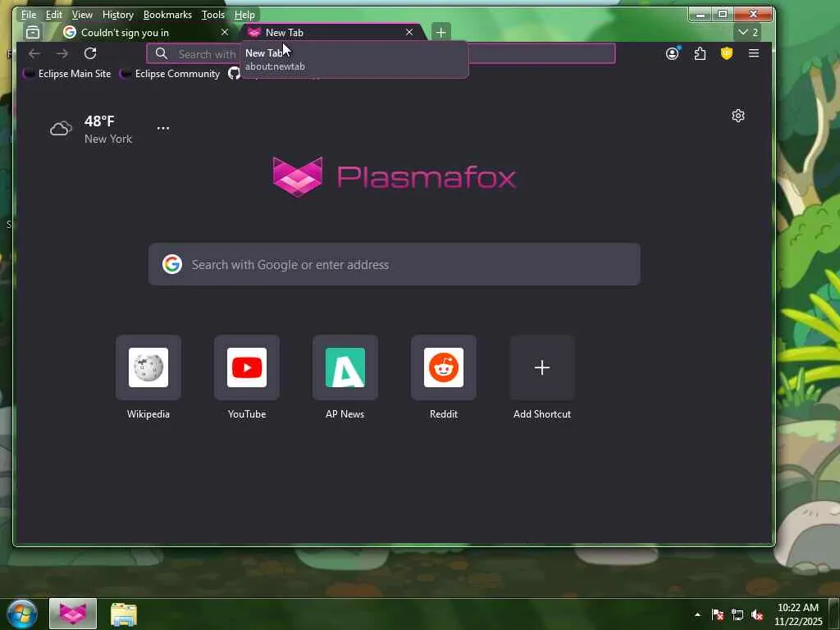Open the Windows Start orb
The image size is (840, 630).
point(22,614)
